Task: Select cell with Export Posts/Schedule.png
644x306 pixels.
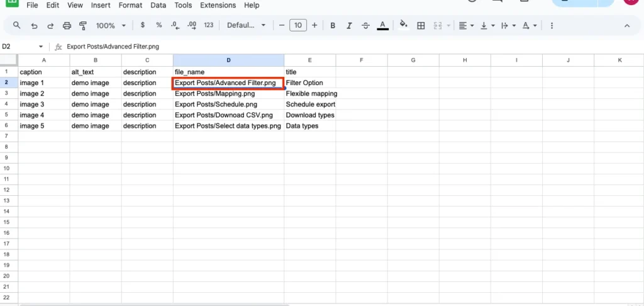Action: (x=228, y=105)
